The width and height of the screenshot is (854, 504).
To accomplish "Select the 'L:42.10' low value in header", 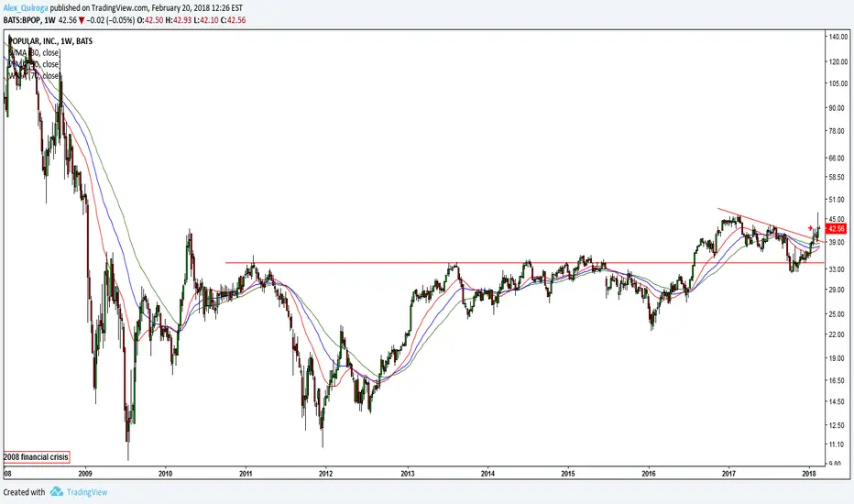I will (x=204, y=20).
